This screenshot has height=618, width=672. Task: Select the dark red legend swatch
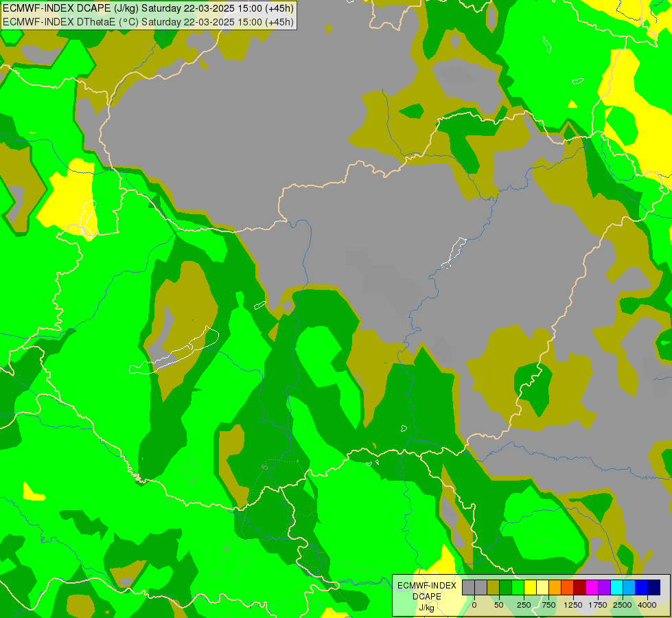coord(579,587)
